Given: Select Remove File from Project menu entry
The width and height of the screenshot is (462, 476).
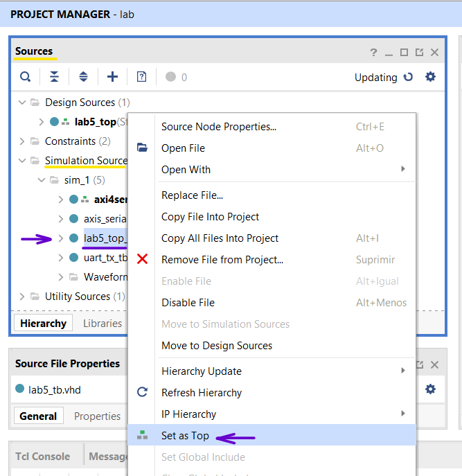Looking at the screenshot, I should 222,260.
